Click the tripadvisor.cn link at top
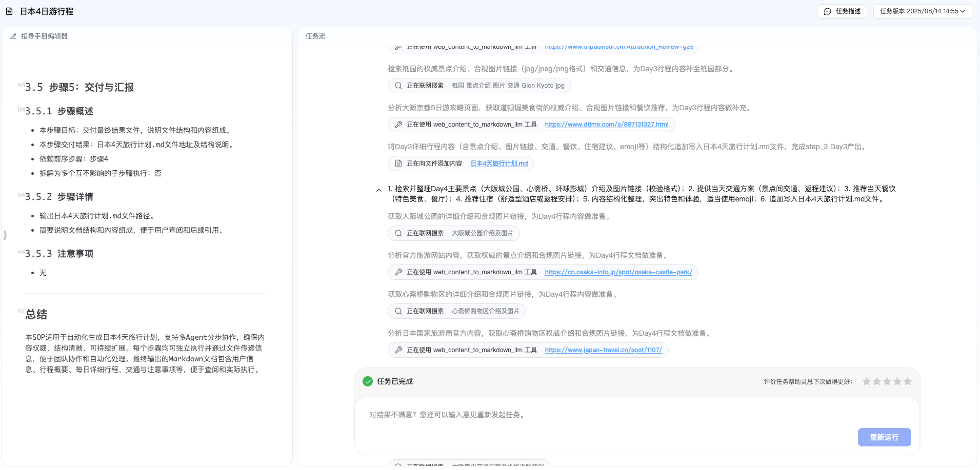980x470 pixels. click(x=618, y=47)
